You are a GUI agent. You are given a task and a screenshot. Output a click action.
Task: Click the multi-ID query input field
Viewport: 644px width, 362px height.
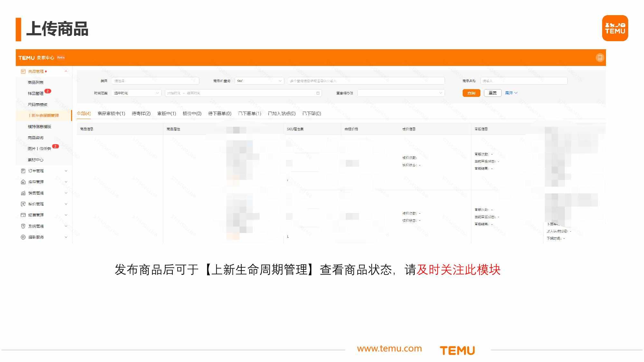tap(366, 81)
